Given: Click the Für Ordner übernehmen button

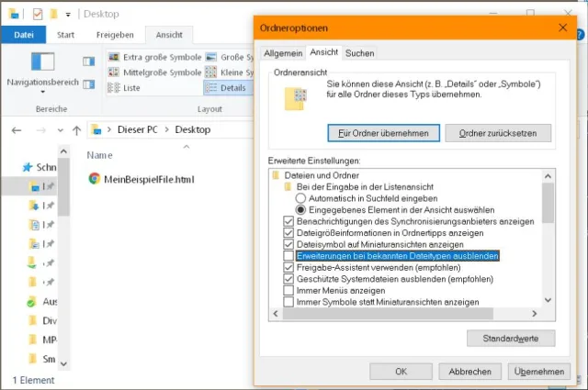Looking at the screenshot, I should click(x=384, y=133).
